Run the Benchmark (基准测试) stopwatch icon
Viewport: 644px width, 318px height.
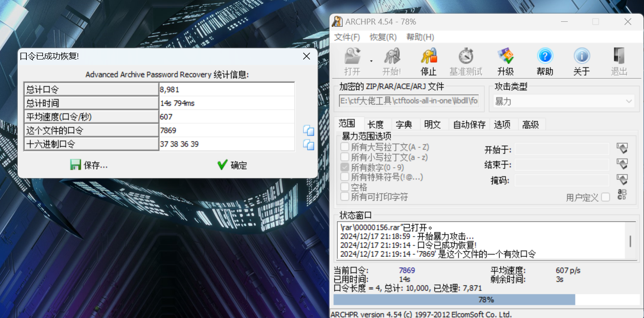coord(466,61)
